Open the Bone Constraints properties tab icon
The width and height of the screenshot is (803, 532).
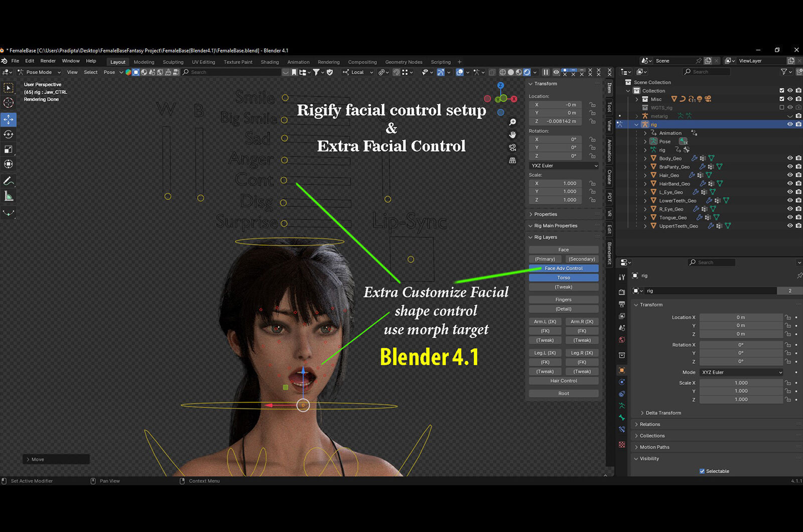[x=622, y=430]
